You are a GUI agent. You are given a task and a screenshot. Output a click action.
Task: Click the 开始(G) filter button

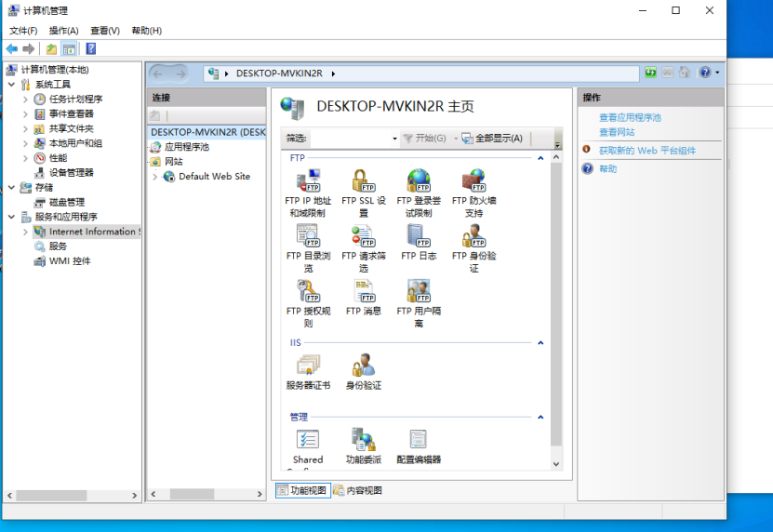tap(425, 138)
